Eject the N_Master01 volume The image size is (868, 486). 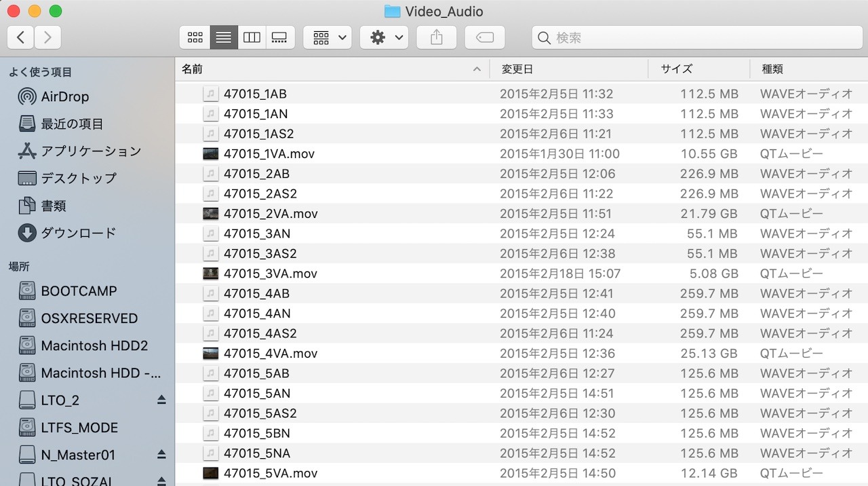[x=161, y=455]
